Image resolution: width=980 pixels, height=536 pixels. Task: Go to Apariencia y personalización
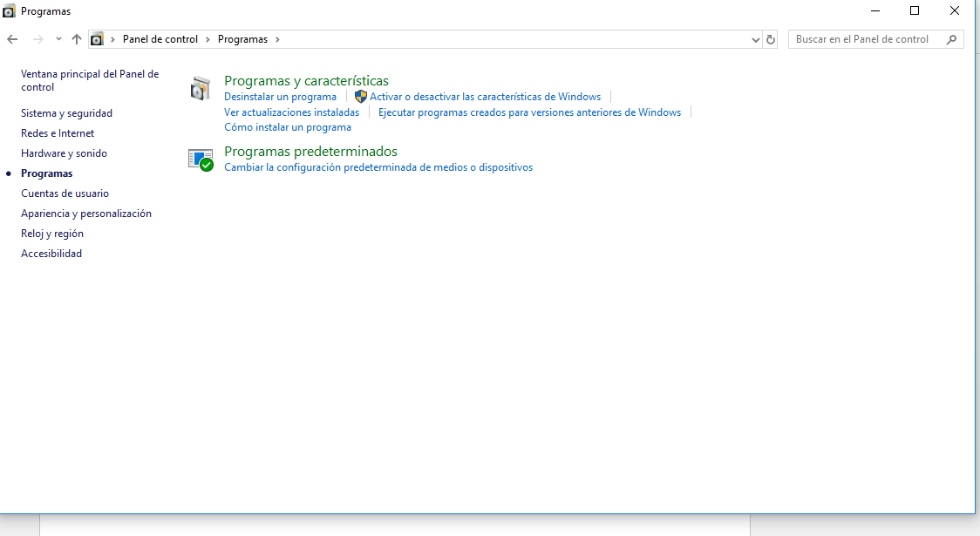pyautogui.click(x=85, y=213)
